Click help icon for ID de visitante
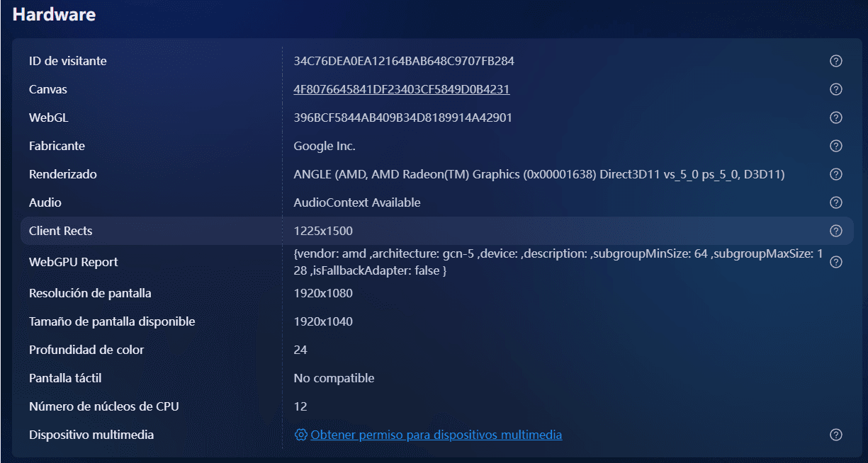868x463 pixels. click(835, 61)
